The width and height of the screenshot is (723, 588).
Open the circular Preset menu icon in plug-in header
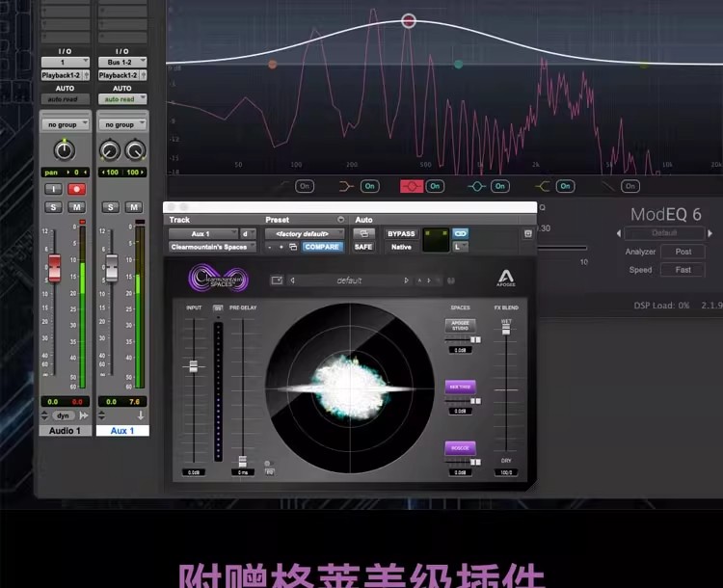[x=340, y=220]
